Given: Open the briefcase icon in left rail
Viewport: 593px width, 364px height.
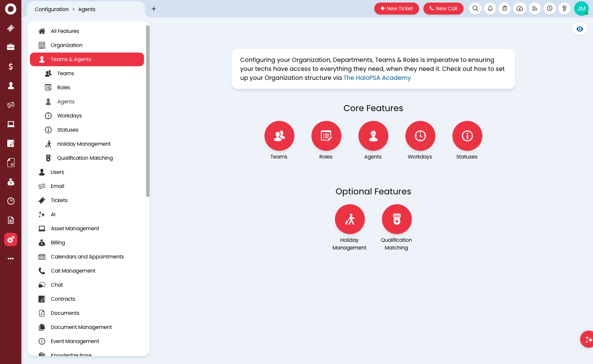Looking at the screenshot, I should (11, 47).
